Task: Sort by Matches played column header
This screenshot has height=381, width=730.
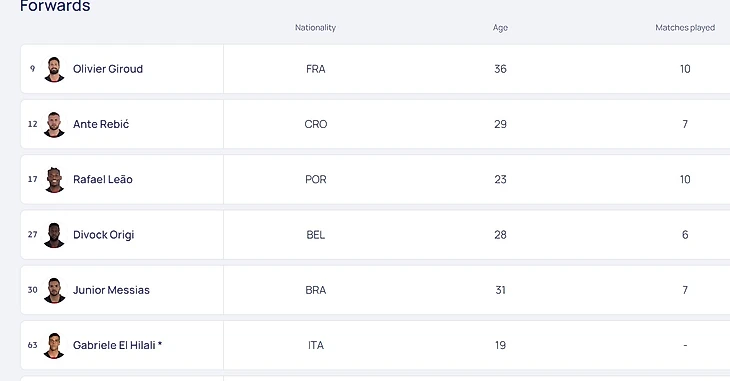Action: [685, 27]
